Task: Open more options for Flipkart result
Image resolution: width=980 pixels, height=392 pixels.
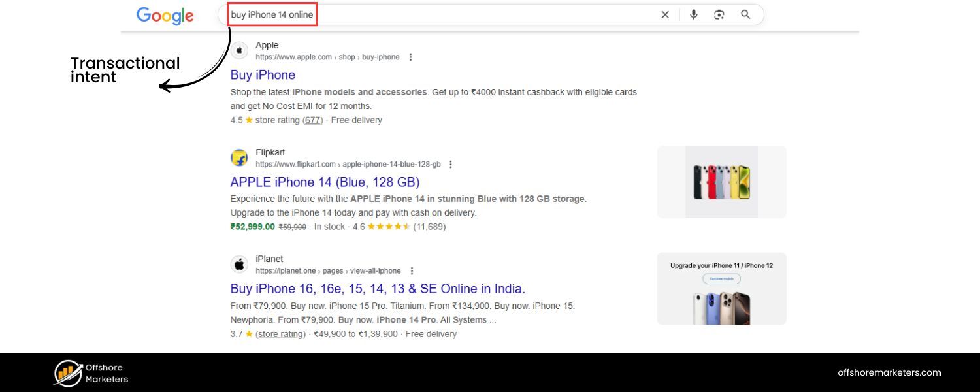Action: click(x=451, y=164)
